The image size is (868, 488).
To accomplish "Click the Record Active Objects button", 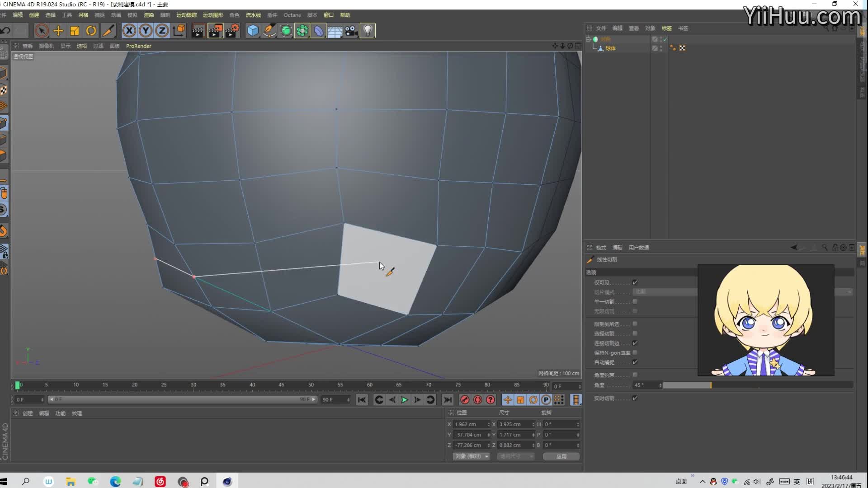I will point(465,400).
